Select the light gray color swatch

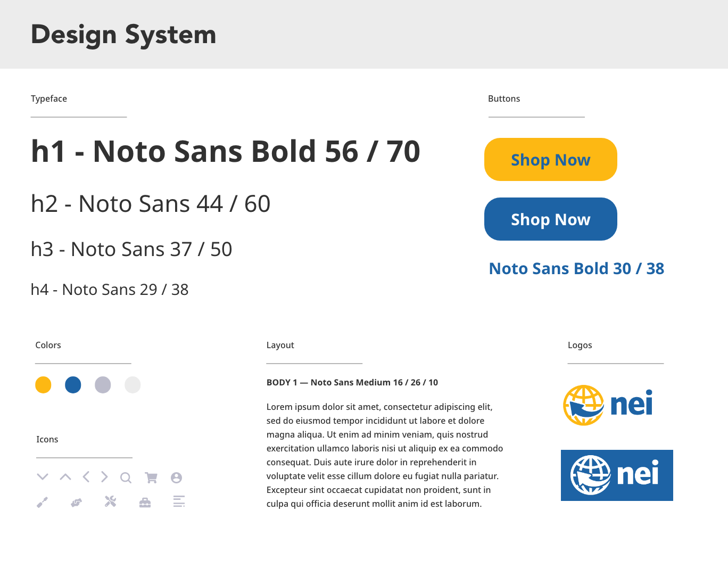click(x=133, y=385)
